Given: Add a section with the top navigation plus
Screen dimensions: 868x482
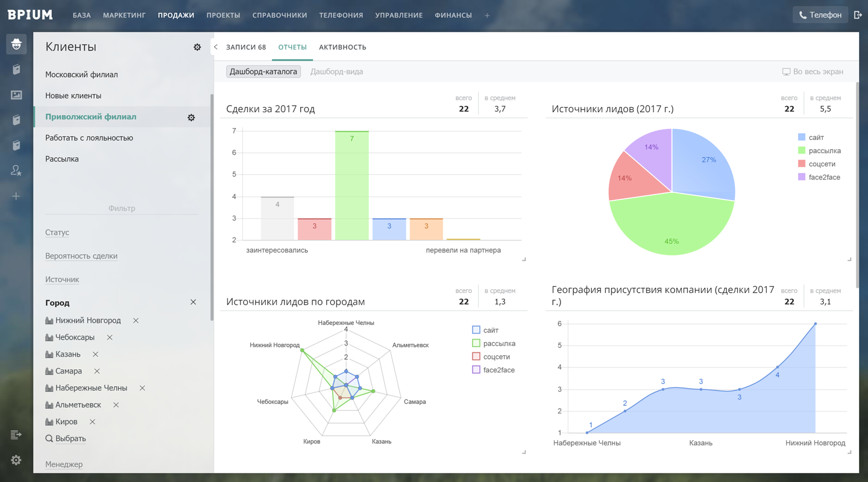Looking at the screenshot, I should point(487,15).
